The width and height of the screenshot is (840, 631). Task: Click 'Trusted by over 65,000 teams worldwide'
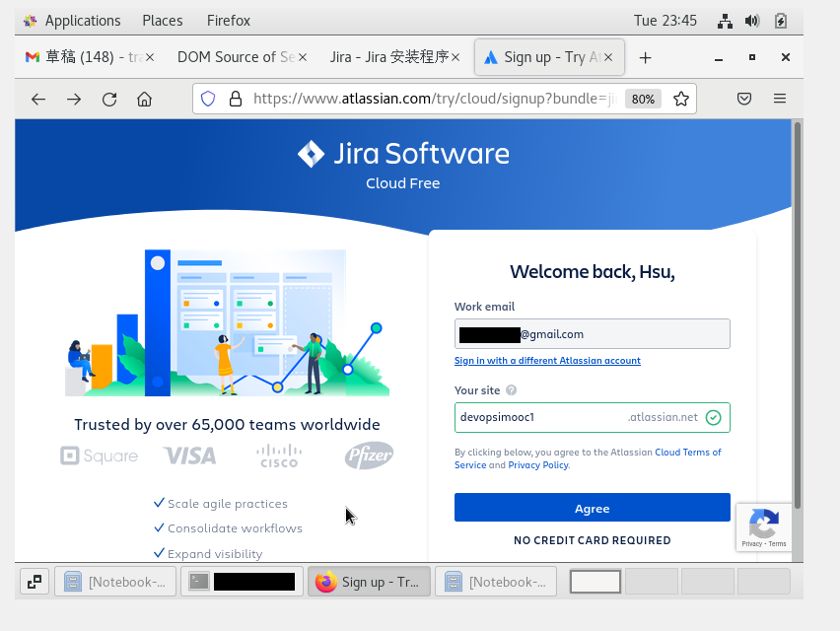click(227, 425)
